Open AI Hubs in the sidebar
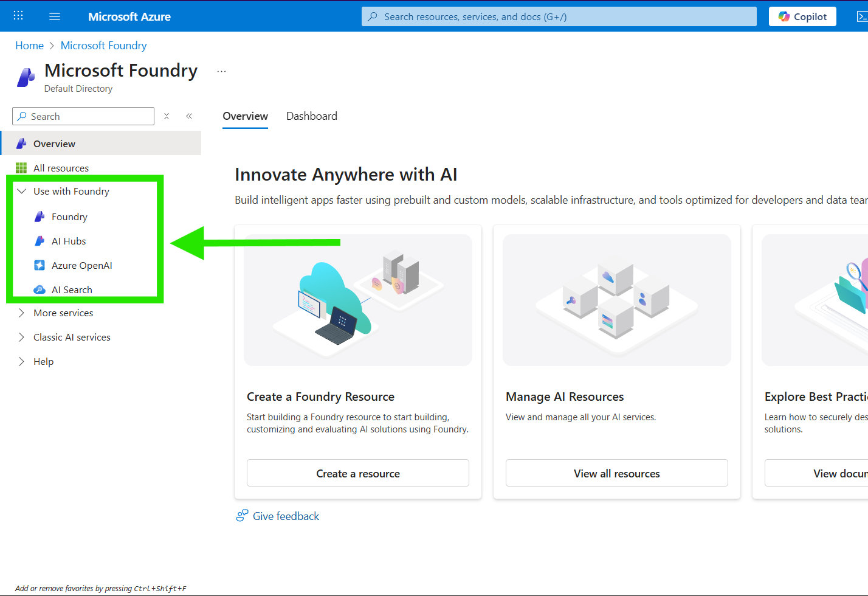Viewport: 868px width, 596px height. pos(69,241)
